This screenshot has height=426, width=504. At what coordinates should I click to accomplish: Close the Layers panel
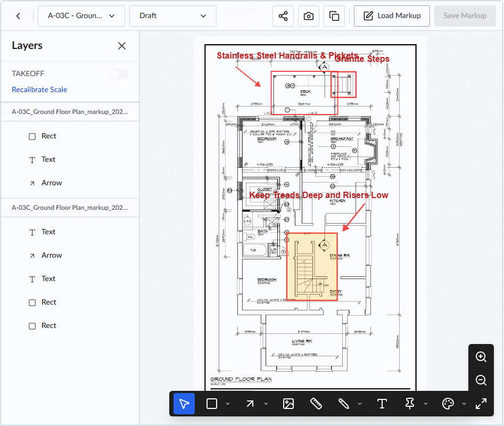coord(122,46)
